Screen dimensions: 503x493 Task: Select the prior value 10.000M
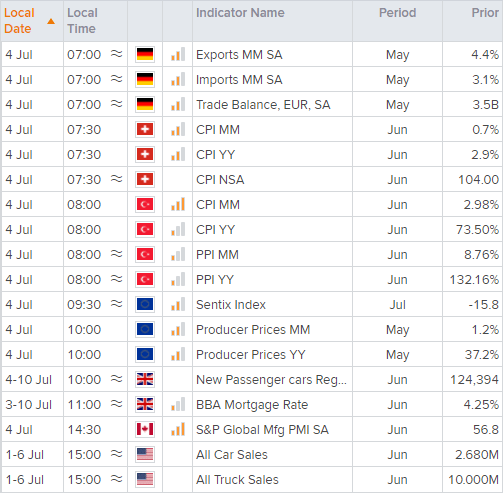[x=473, y=480]
